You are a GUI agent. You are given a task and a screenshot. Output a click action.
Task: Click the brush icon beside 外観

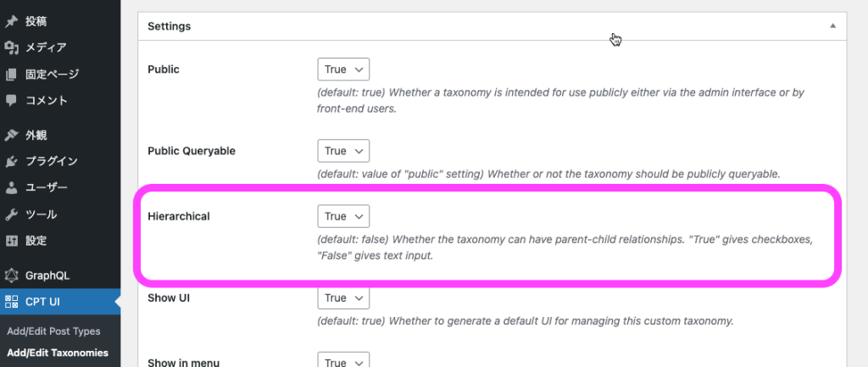11,135
